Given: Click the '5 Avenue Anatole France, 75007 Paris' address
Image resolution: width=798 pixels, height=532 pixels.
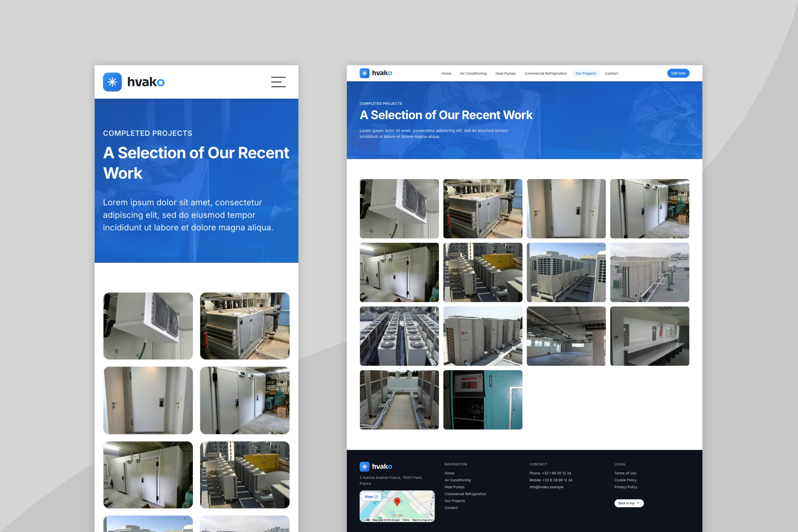Looking at the screenshot, I should (x=391, y=480).
